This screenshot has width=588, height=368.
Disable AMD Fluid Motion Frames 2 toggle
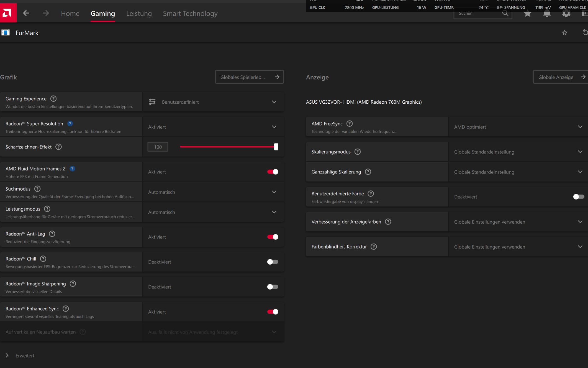pyautogui.click(x=273, y=172)
